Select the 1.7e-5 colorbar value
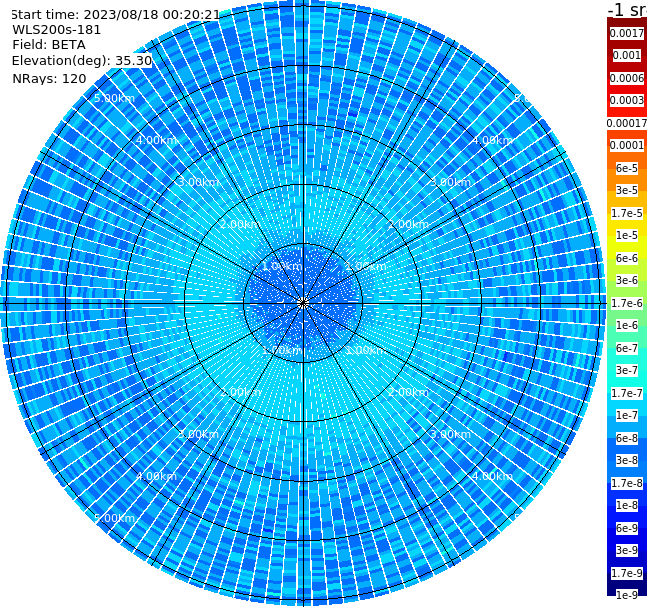 coord(627,213)
